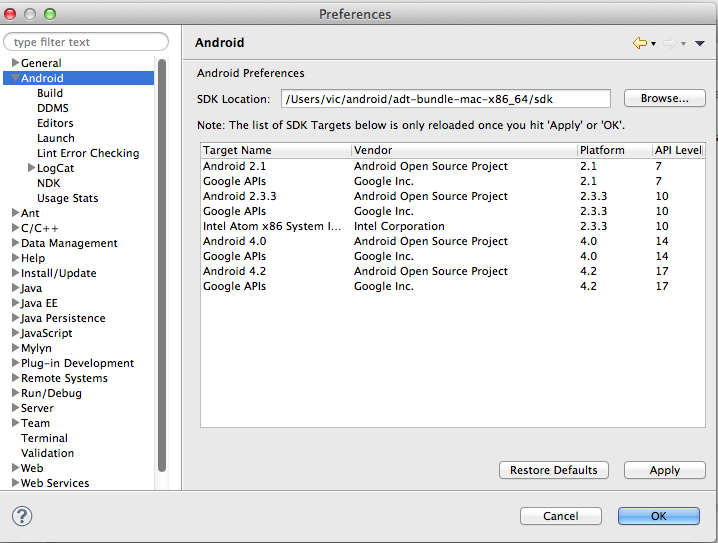Image resolution: width=718 pixels, height=543 pixels.
Task: Sort by API Level column header
Action: click(x=678, y=150)
